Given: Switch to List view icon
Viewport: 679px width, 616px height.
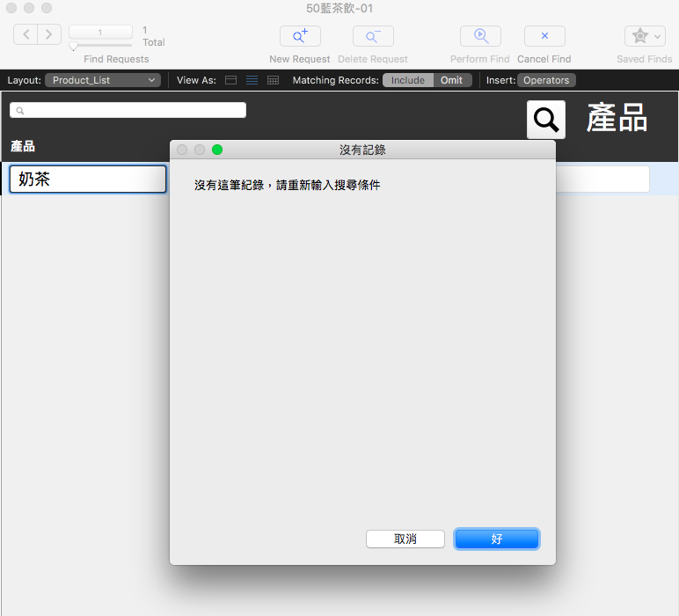Looking at the screenshot, I should (252, 80).
